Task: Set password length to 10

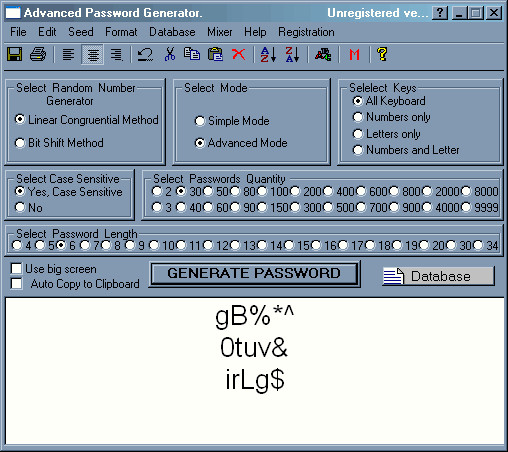Action: pyautogui.click(x=154, y=245)
